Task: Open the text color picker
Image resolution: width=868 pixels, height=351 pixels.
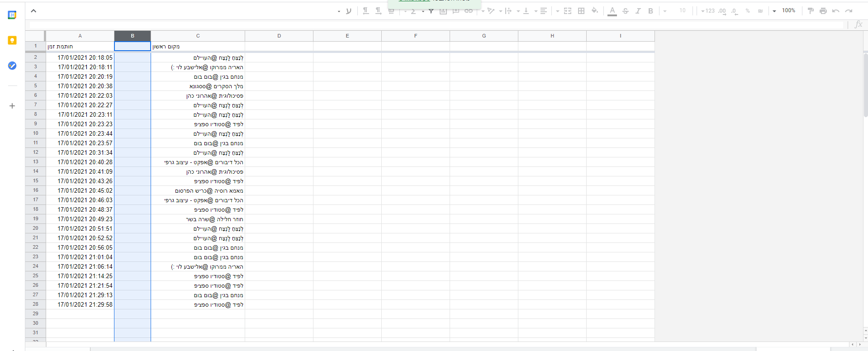Action: 612,11
